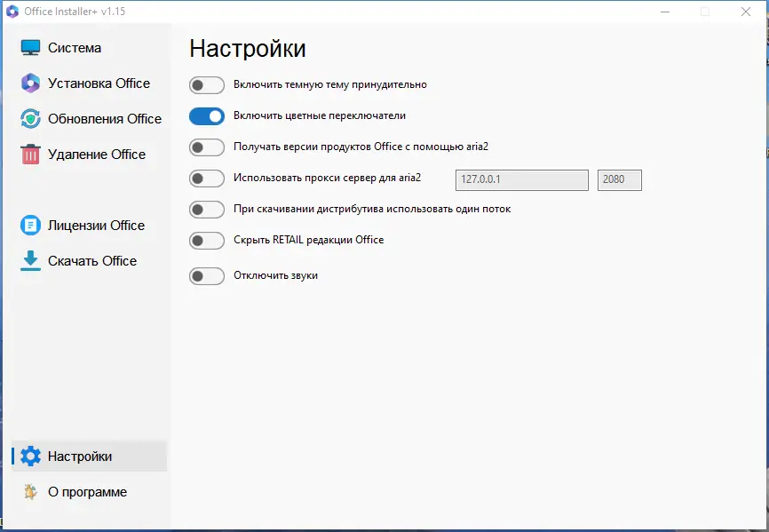Turn off colored switches toggle
The width and height of the screenshot is (769, 532).
pyautogui.click(x=207, y=116)
